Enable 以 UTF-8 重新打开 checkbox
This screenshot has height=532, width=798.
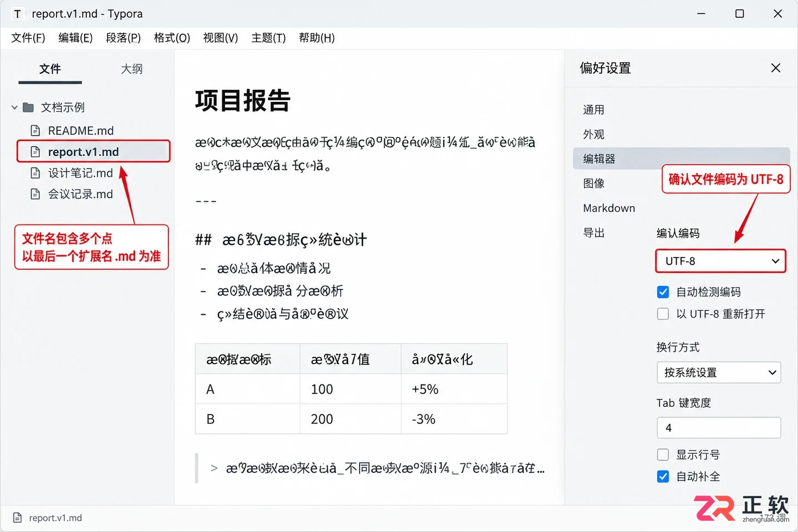[663, 314]
